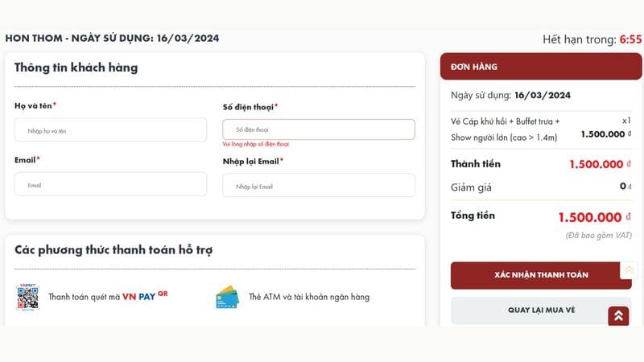The image size is (644, 362).
Task: Click the Họ và tên input field
Action: click(x=110, y=130)
